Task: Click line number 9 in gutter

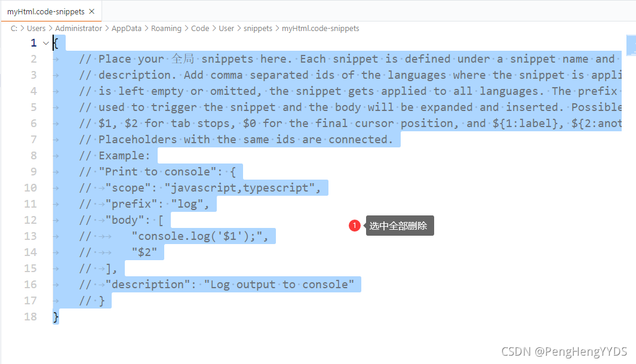Action: coord(33,172)
